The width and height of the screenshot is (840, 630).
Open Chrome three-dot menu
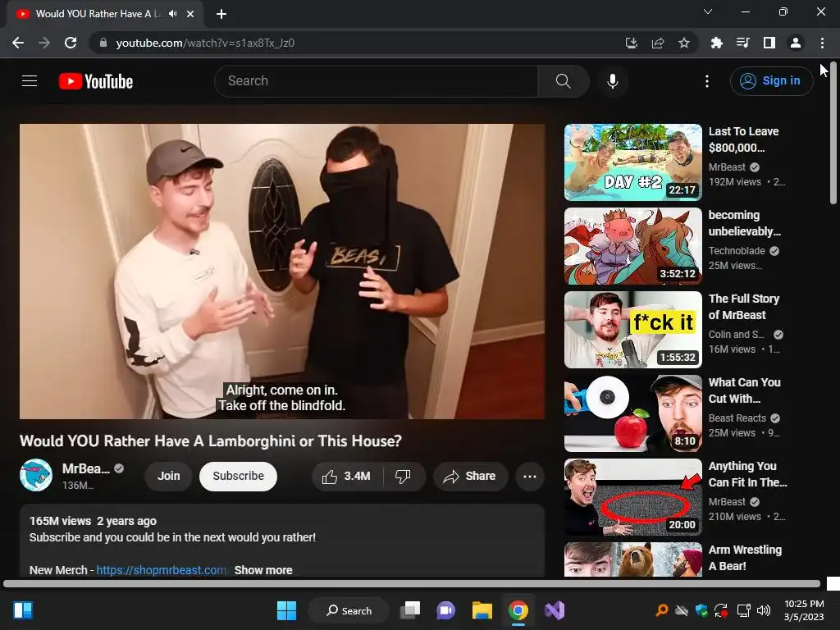coord(822,43)
